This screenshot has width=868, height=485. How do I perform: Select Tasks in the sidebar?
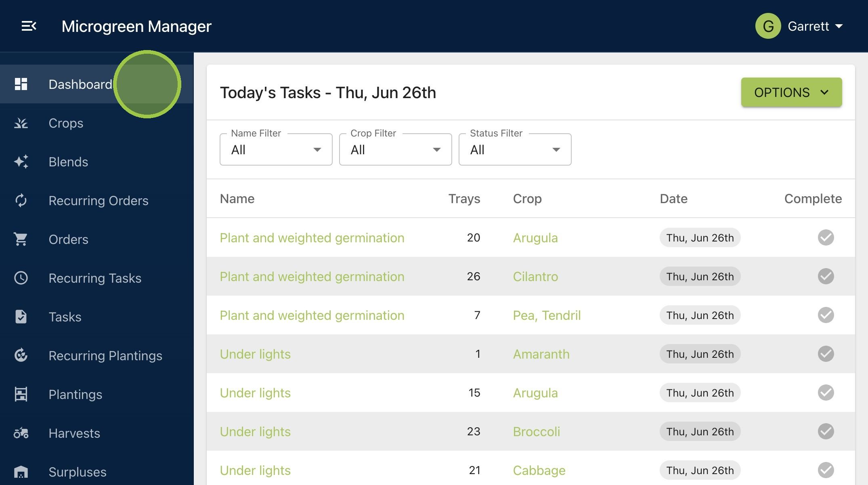(96, 317)
